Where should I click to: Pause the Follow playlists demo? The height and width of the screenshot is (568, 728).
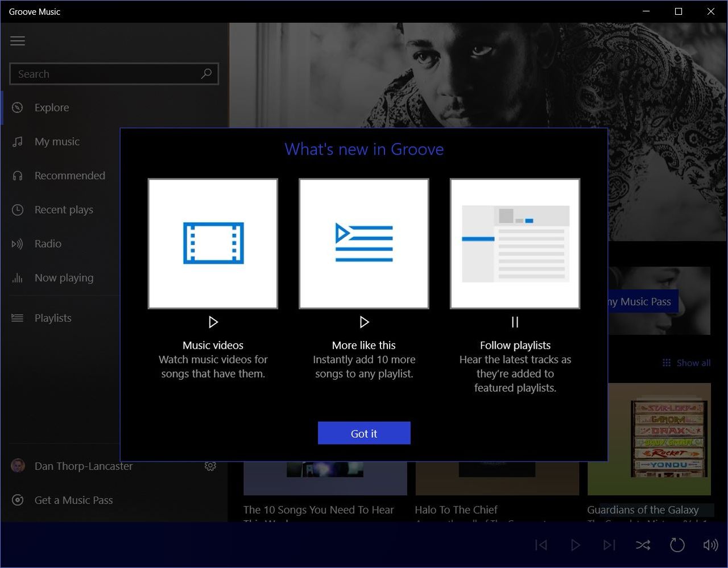(515, 322)
